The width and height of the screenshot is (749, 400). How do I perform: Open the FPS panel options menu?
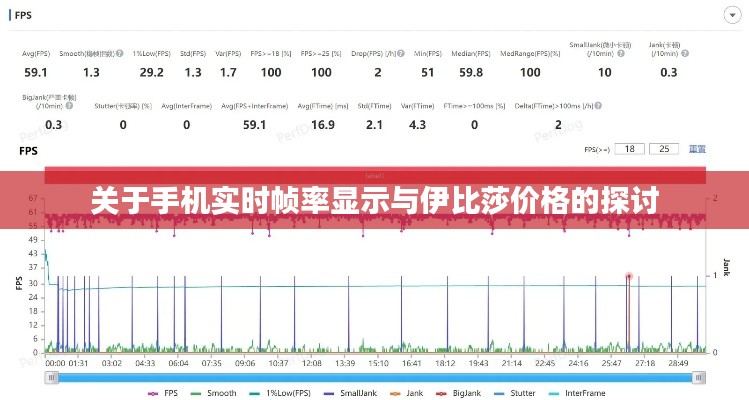pyautogui.click(x=727, y=17)
